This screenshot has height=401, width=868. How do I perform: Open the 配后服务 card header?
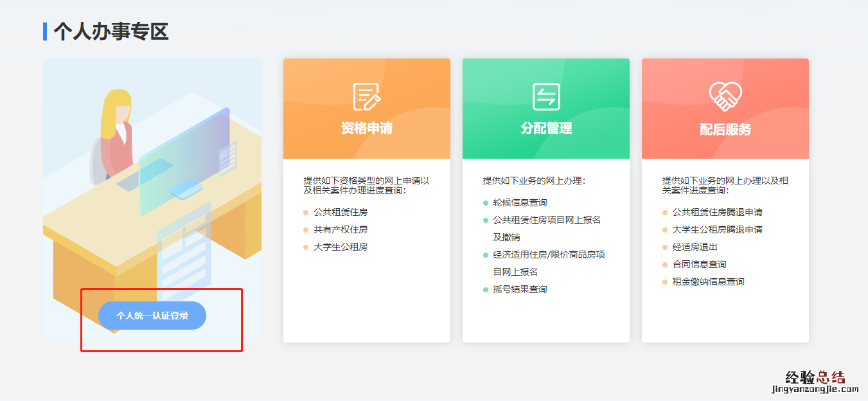pyautogui.click(x=725, y=129)
